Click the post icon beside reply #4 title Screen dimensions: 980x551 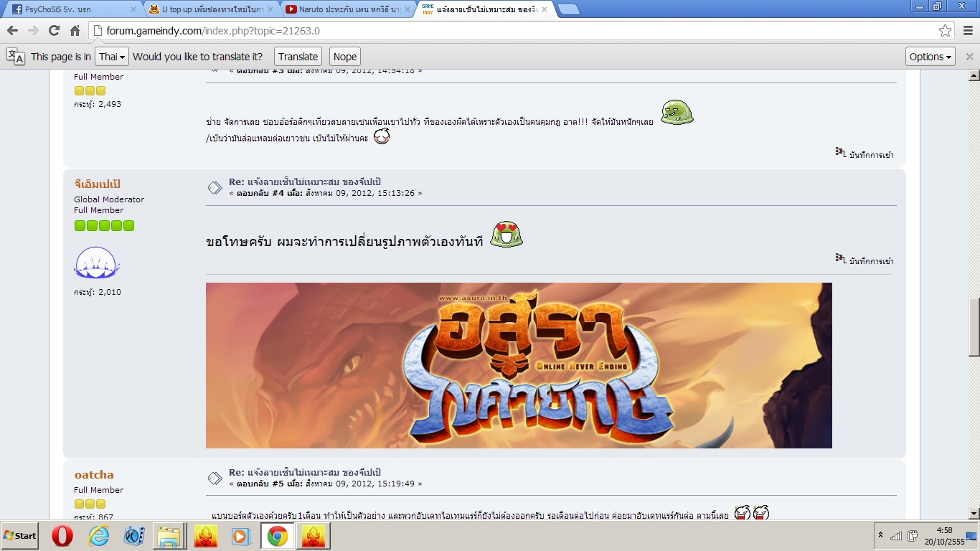(215, 188)
